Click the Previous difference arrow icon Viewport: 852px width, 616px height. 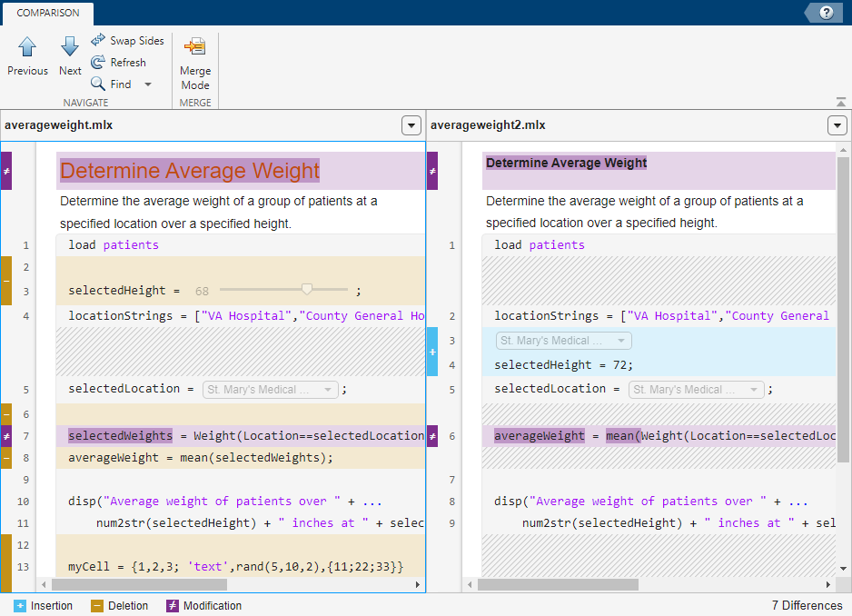pos(27,47)
